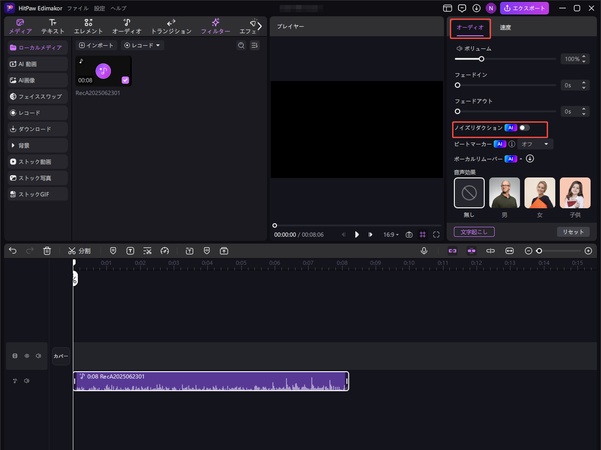Viewport: 601px width, 450px height.
Task: Click the undo arrow in the timeline toolbar
Action: coord(13,251)
